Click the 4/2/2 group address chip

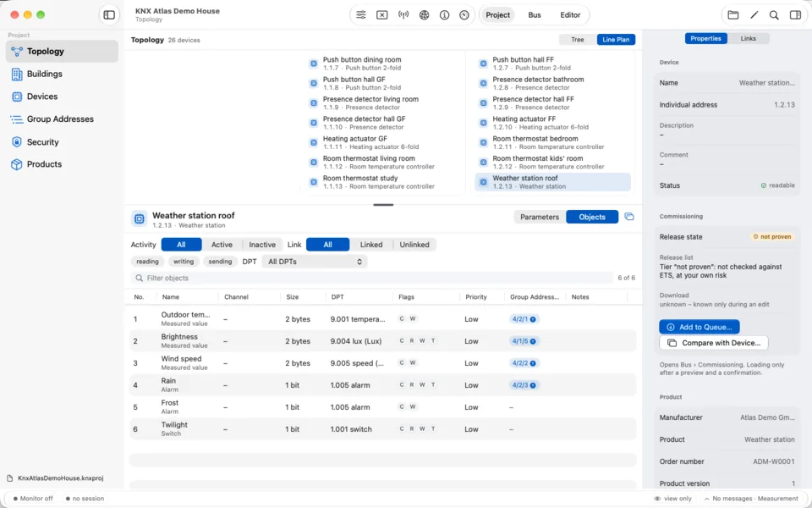[x=524, y=363]
